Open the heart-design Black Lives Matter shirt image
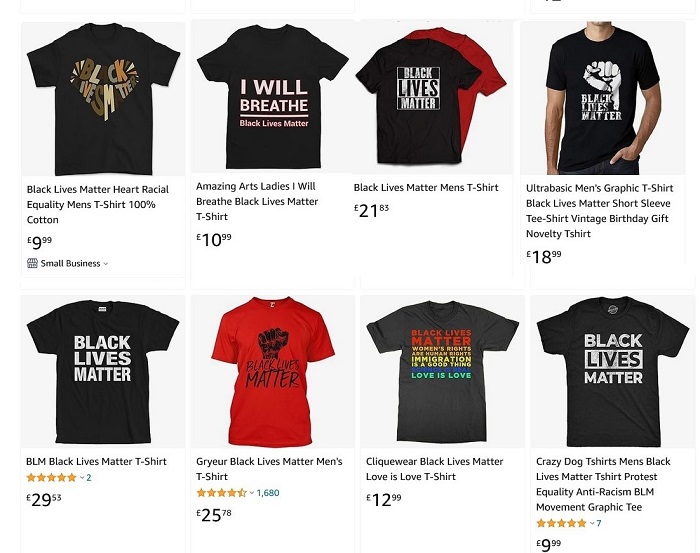The height and width of the screenshot is (553, 700). click(102, 97)
